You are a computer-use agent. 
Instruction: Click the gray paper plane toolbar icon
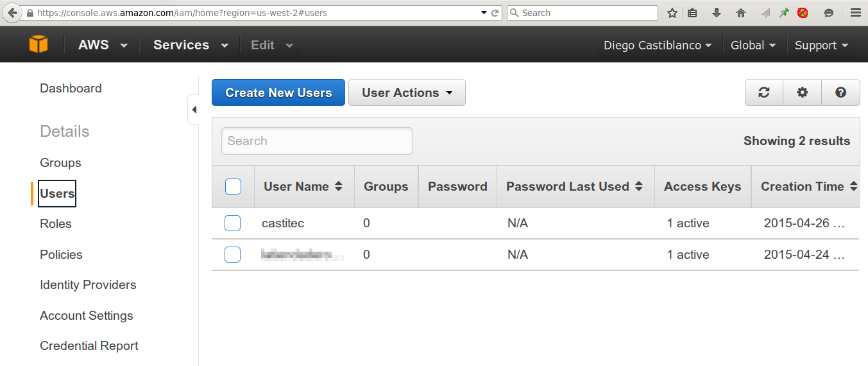click(765, 13)
